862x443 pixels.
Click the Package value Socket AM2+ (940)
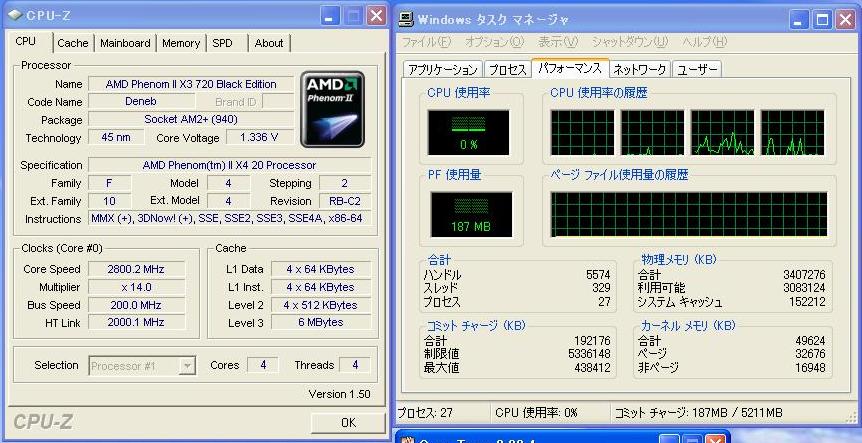[x=191, y=119]
